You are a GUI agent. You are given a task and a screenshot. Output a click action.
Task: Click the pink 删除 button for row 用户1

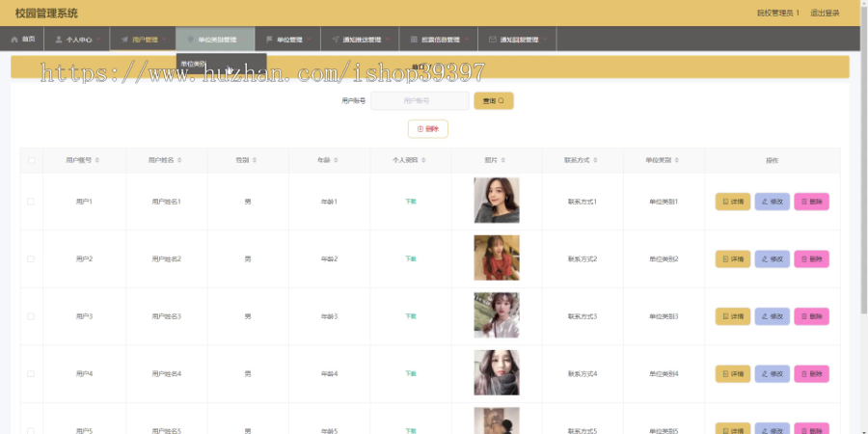click(811, 202)
